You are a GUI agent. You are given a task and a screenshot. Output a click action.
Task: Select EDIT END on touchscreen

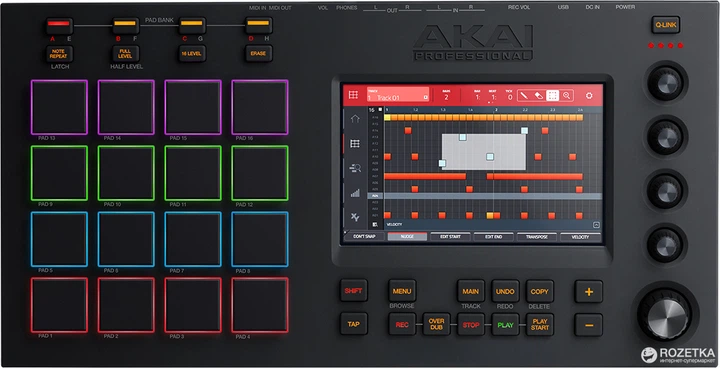pos(494,237)
